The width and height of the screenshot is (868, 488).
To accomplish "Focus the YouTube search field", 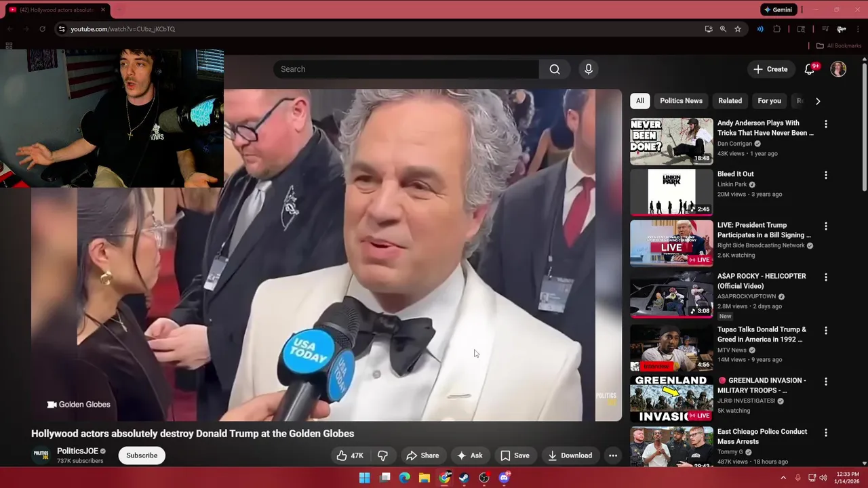I will [x=406, y=69].
